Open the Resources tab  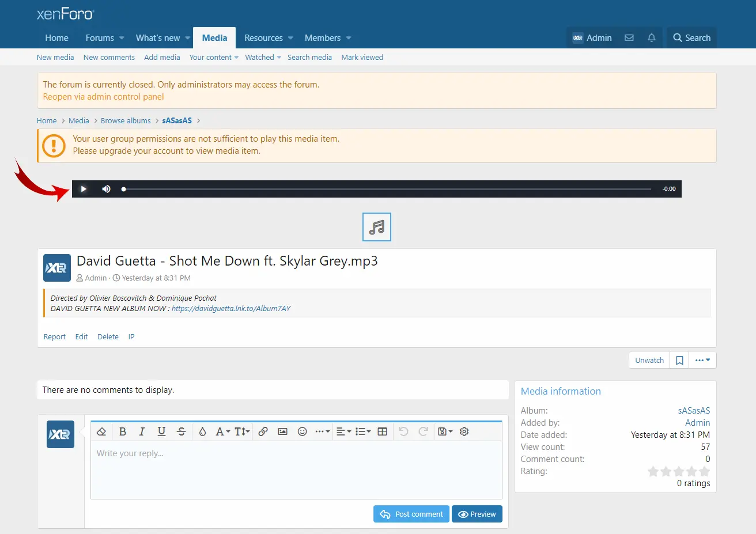tap(263, 38)
